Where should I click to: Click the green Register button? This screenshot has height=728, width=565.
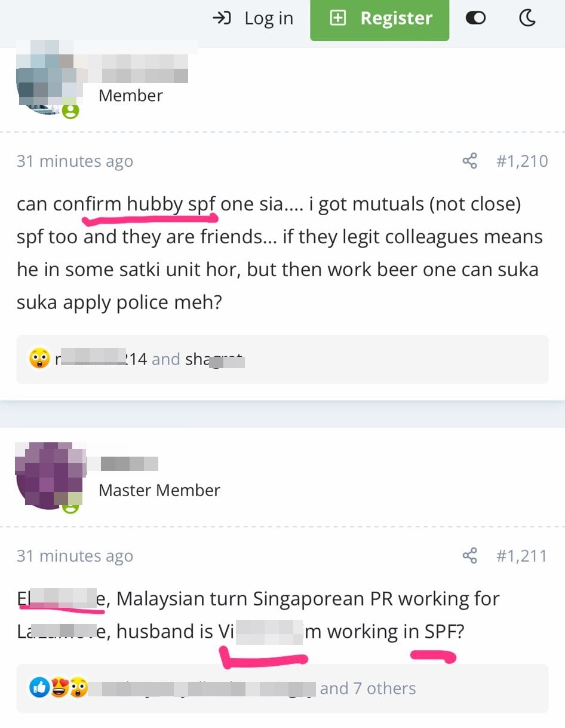point(379,19)
